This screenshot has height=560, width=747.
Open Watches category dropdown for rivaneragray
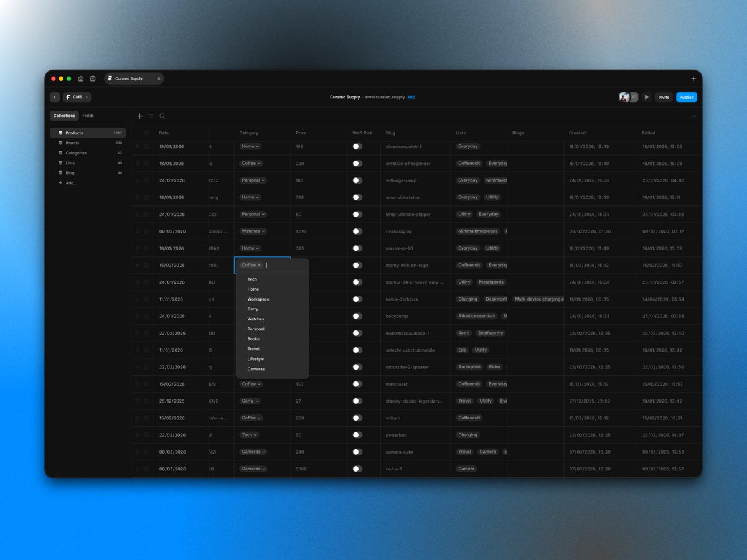[253, 231]
